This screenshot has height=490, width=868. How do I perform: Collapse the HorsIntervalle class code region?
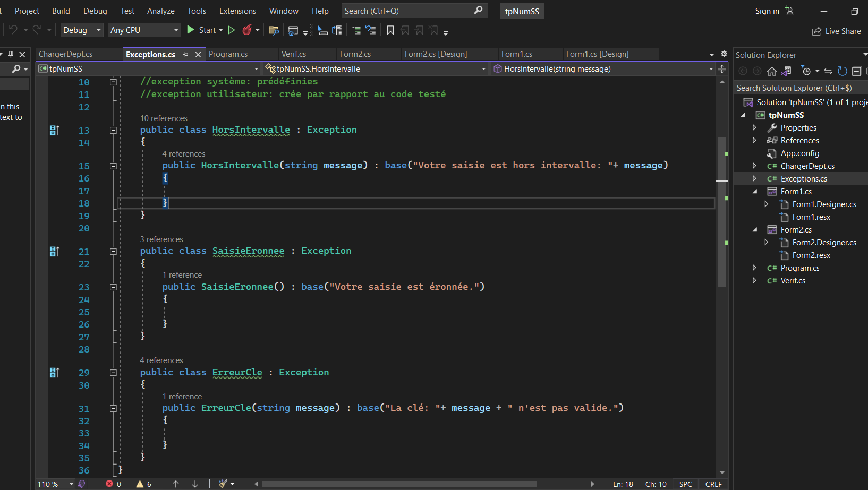pyautogui.click(x=113, y=130)
